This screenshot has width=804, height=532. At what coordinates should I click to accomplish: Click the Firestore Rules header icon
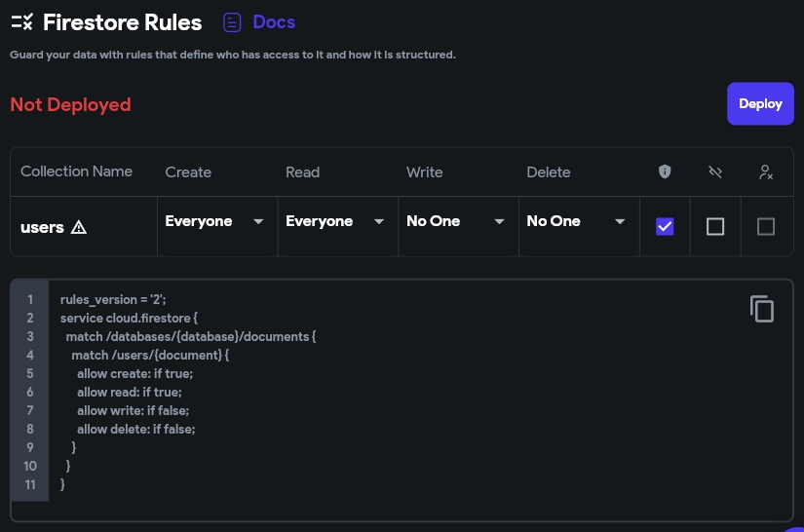(22, 22)
